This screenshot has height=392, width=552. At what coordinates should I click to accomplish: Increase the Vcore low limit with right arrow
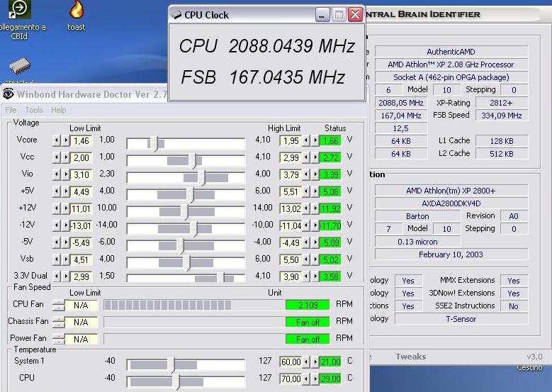pos(65,140)
